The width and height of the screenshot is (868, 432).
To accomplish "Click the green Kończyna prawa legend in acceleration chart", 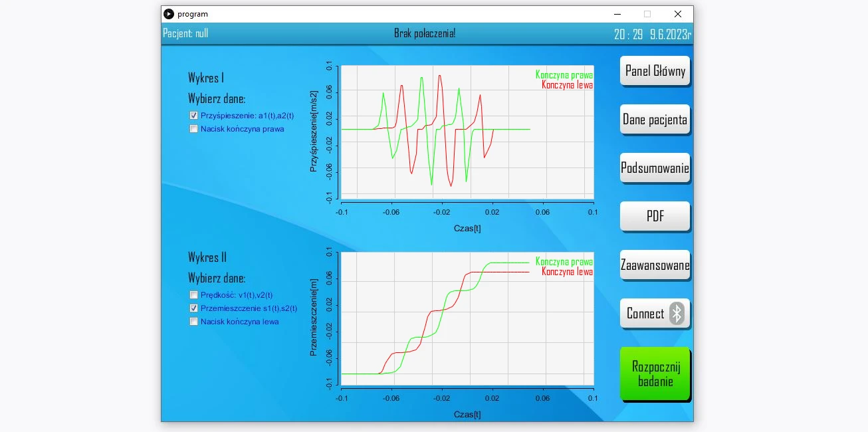I will [564, 75].
